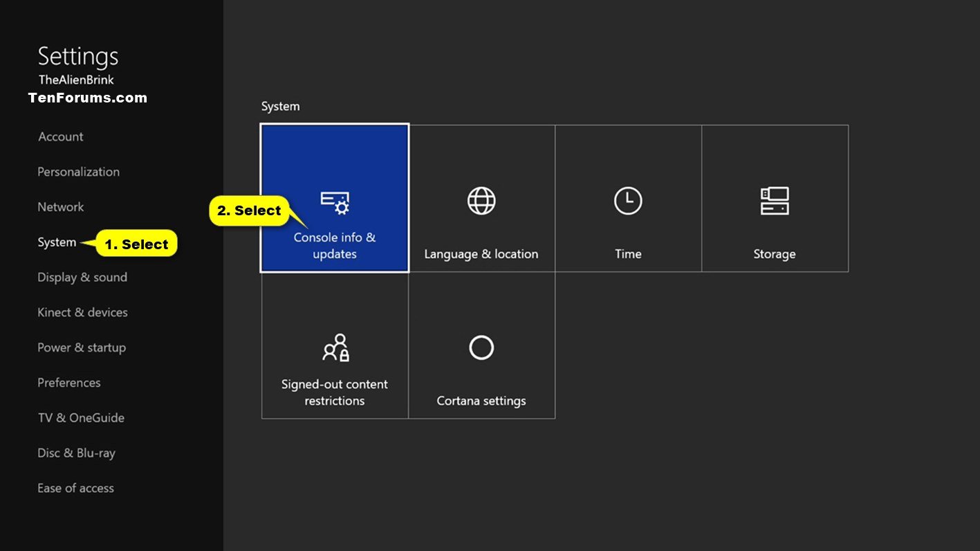Click the TheAlienBrink profile name
The width and height of the screenshot is (980, 551).
pyautogui.click(x=76, y=80)
